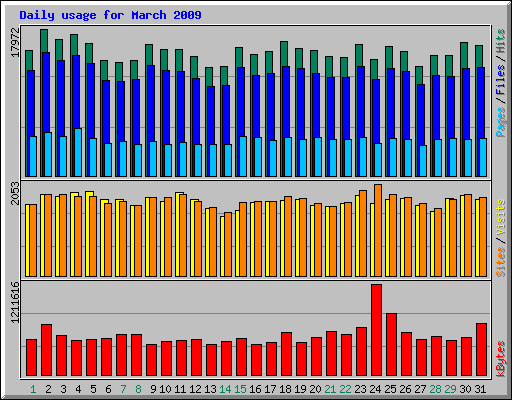This screenshot has height=400, width=512.
Task: Click day label 6 on the x-axis
Action: [x=108, y=389]
